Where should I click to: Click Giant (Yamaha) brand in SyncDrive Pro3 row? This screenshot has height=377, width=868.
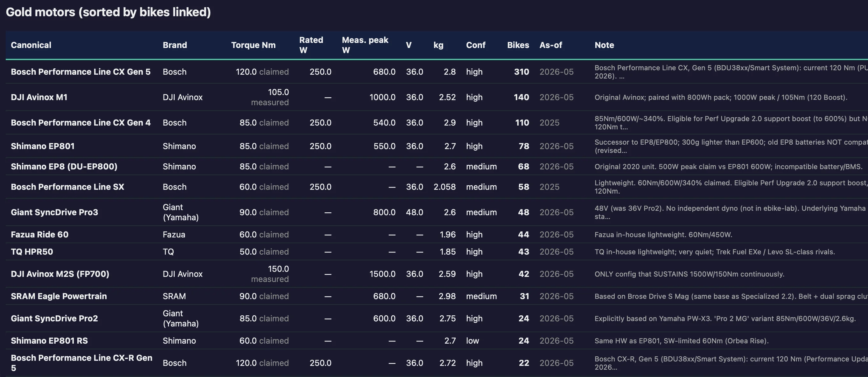[x=181, y=212]
